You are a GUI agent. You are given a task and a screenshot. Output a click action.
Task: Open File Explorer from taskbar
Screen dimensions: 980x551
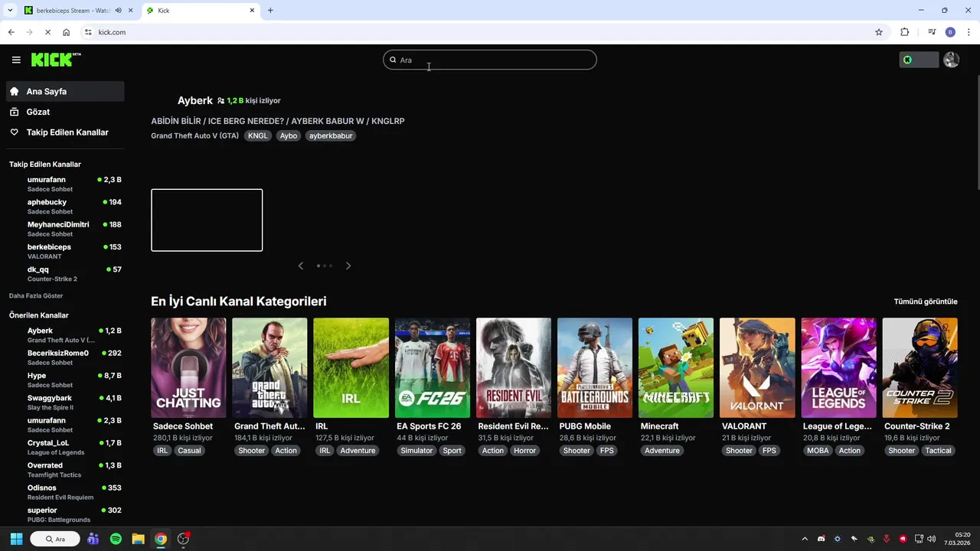tap(138, 539)
